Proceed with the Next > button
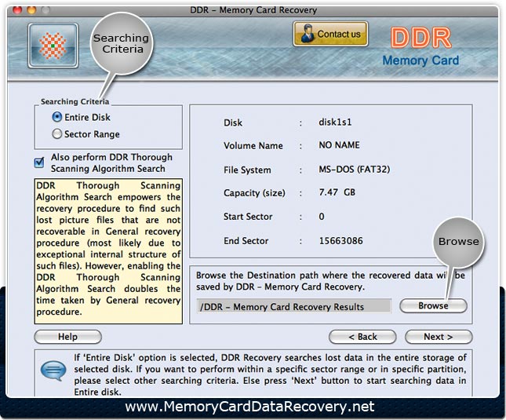 439,337
